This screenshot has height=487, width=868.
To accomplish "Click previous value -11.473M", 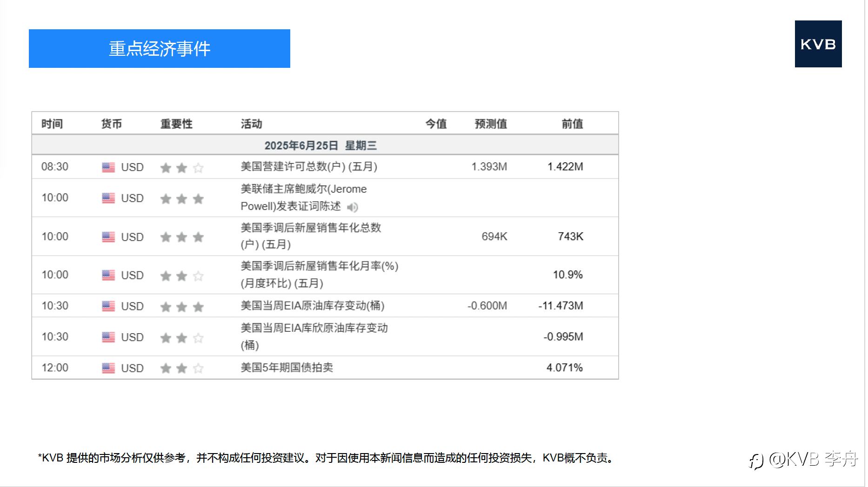I will point(561,306).
